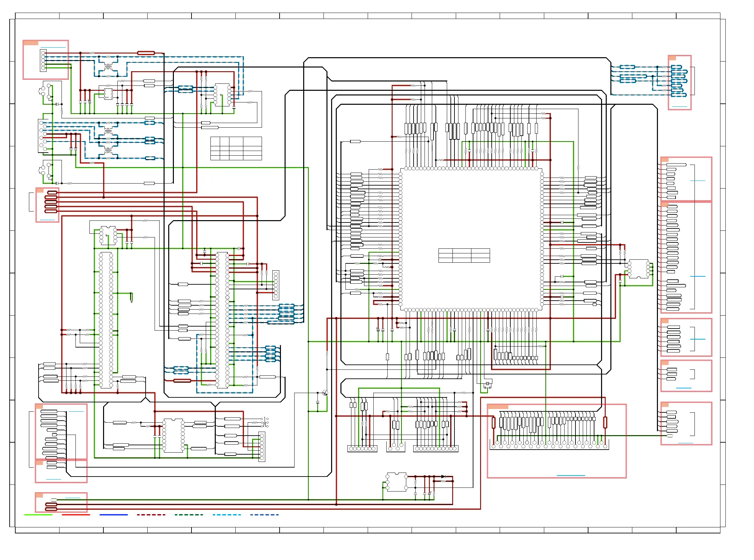Click the solid blue legend line

click(113, 514)
